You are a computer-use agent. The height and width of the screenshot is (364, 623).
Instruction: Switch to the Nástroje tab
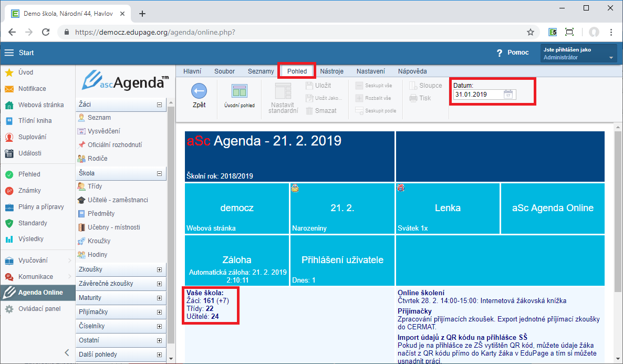(x=332, y=71)
